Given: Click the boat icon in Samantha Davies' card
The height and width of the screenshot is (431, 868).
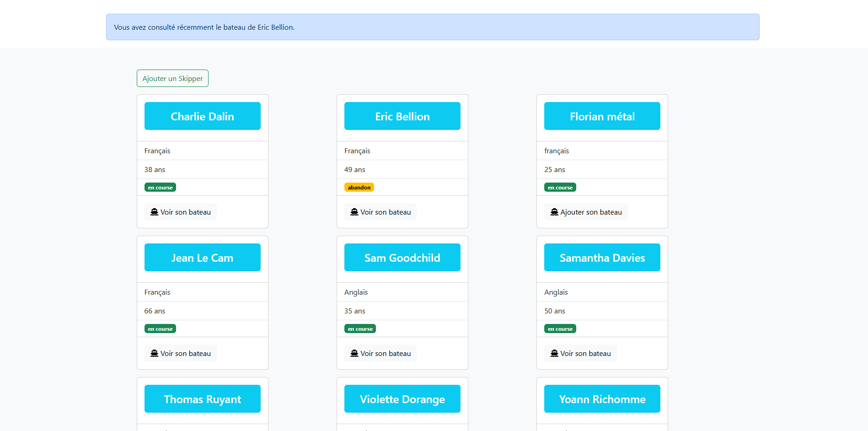Looking at the screenshot, I should tap(554, 353).
